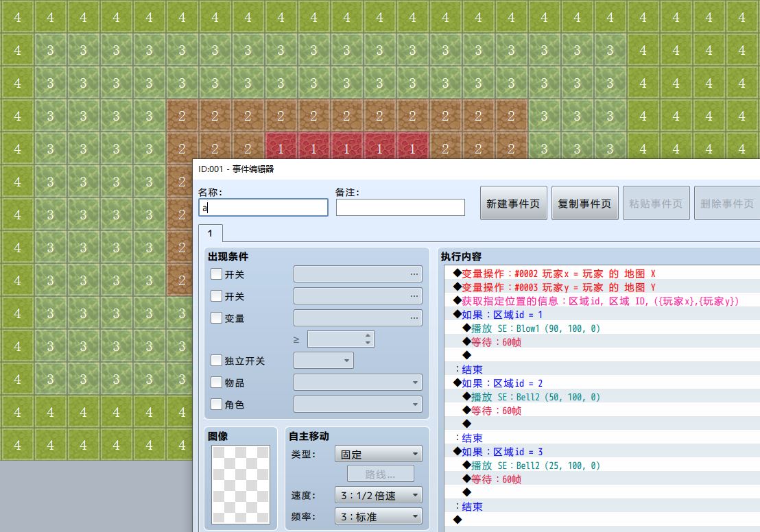Tick the 物品 condition checkbox

coord(217,383)
